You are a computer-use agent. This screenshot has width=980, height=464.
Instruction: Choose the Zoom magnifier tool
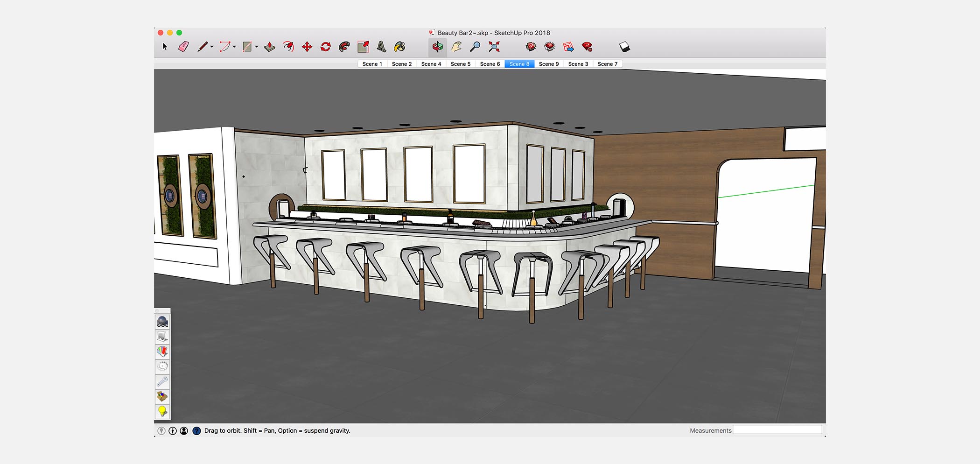tap(475, 47)
